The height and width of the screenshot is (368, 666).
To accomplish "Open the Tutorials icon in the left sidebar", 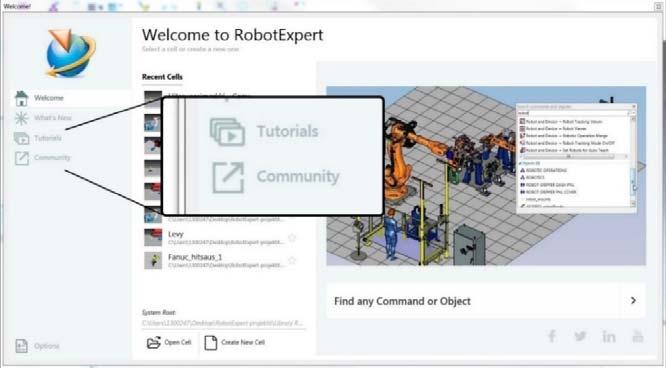I will click(x=21, y=138).
